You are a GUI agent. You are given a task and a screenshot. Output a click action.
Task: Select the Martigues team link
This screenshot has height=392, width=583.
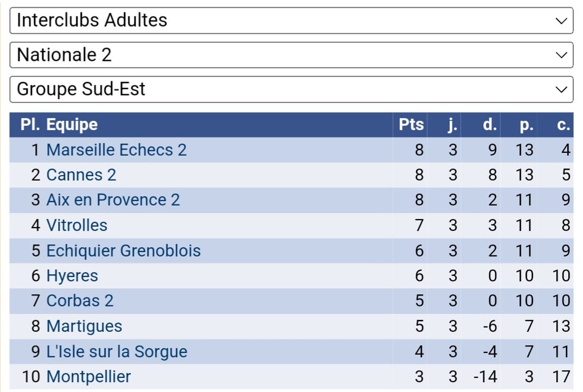point(84,326)
